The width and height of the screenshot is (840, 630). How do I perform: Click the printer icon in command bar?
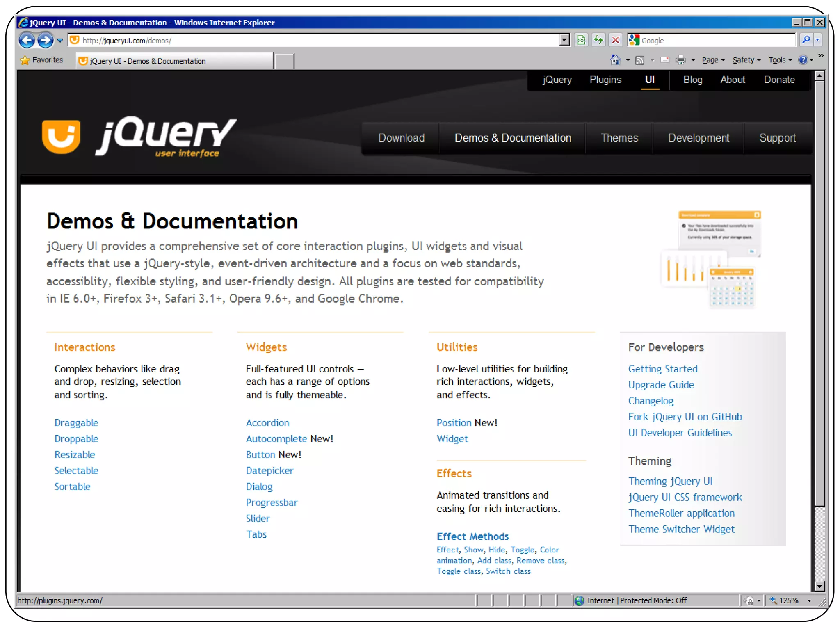(x=680, y=60)
